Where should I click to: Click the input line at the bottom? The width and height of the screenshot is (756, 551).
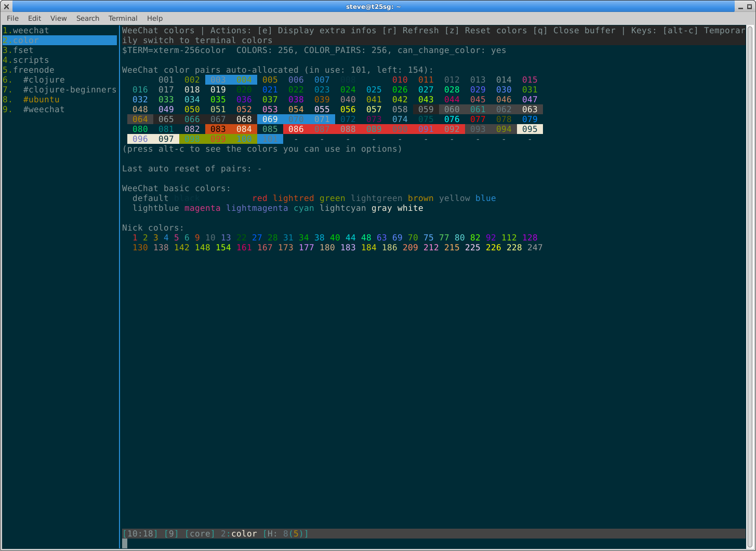(x=434, y=544)
